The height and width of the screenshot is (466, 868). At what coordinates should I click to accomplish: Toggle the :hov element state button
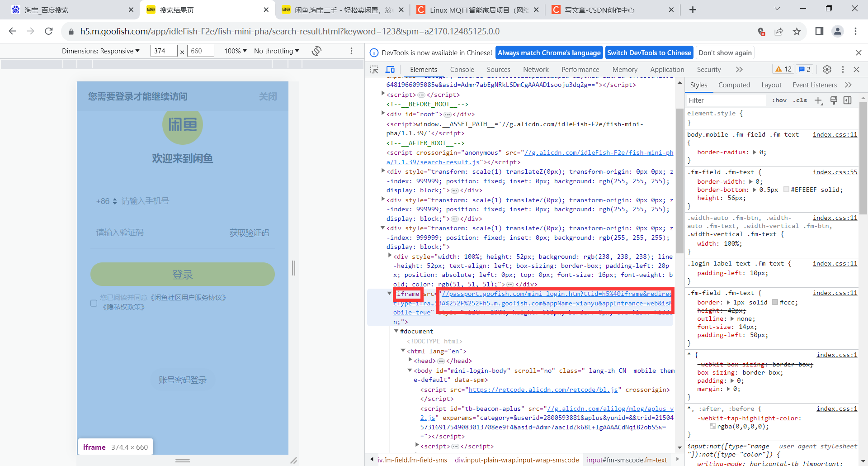[779, 100]
